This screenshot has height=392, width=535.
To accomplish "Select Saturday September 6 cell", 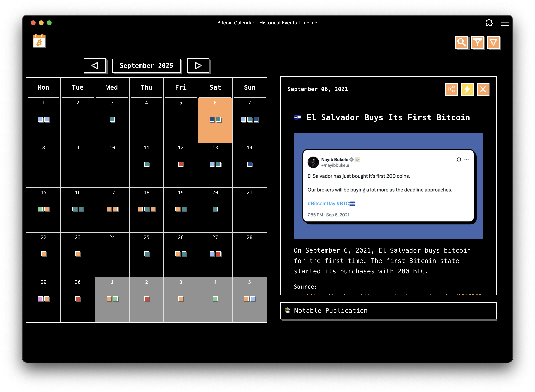I will 215,120.
